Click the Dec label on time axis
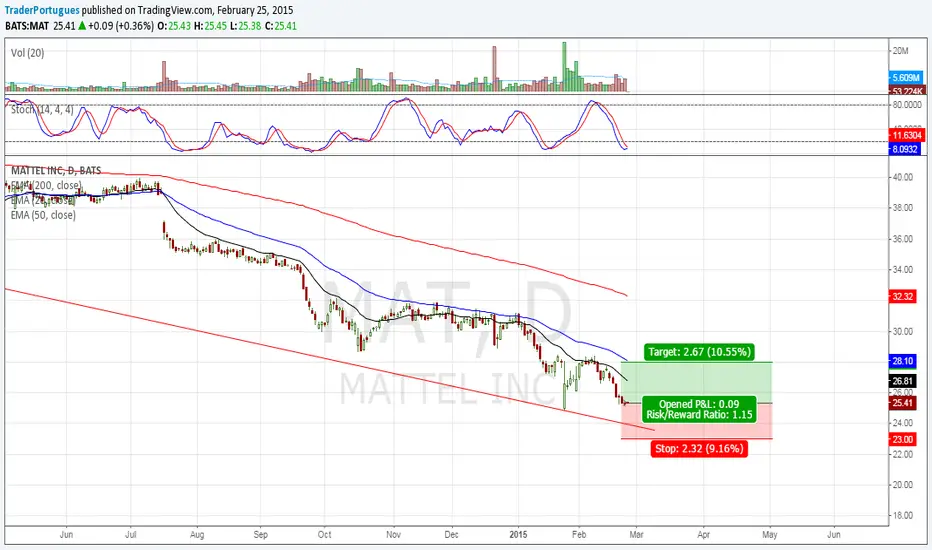 452,535
